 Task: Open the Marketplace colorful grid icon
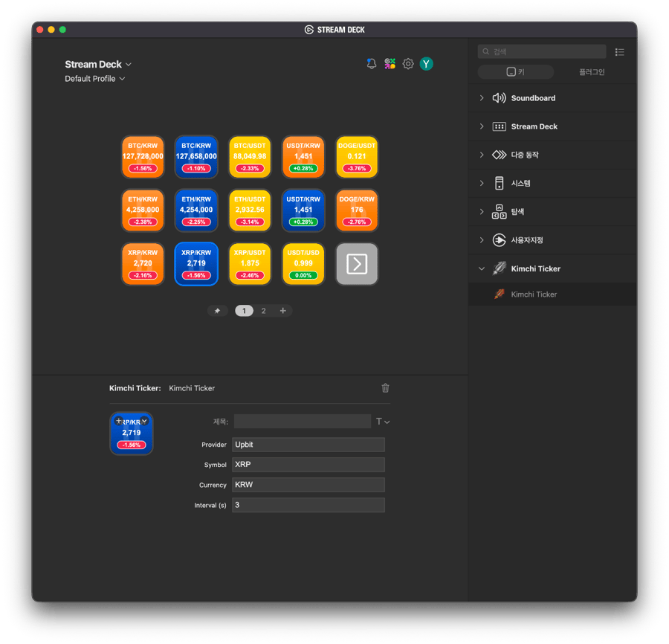point(390,64)
